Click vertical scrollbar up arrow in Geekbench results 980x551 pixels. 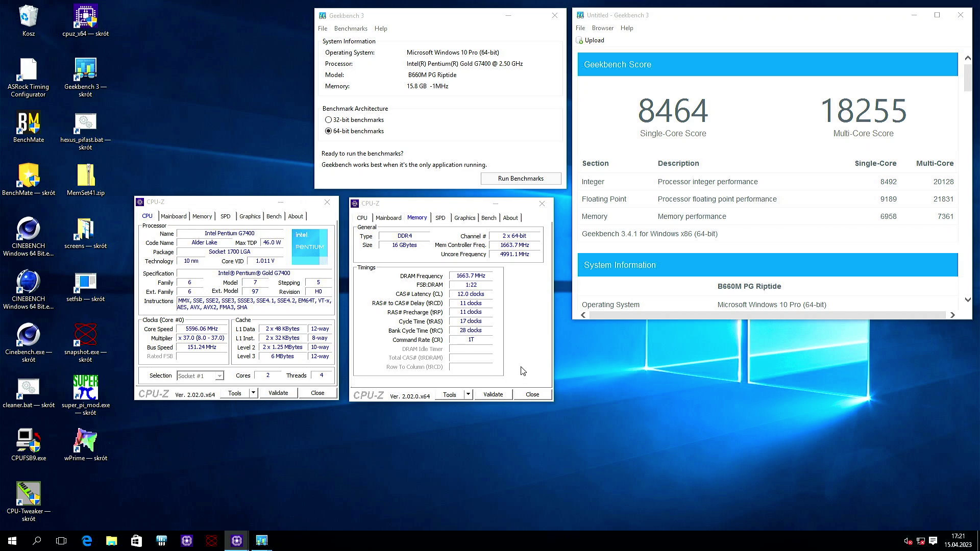[x=967, y=58]
